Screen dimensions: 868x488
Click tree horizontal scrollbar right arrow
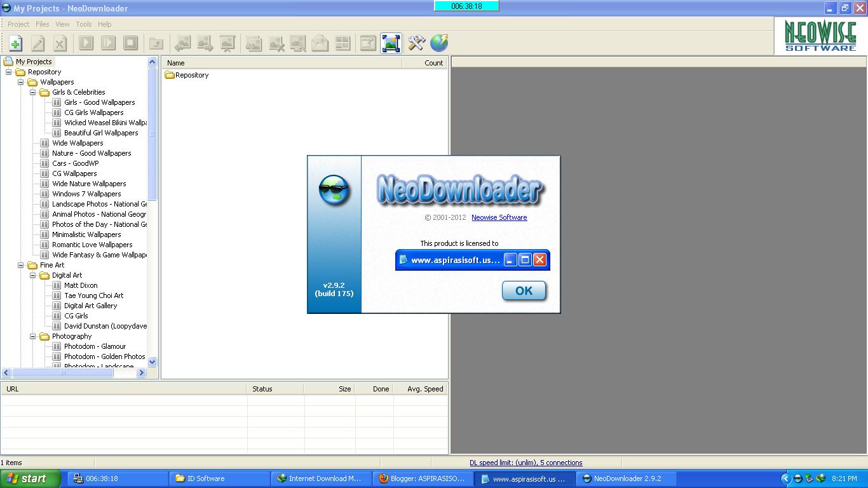[142, 373]
